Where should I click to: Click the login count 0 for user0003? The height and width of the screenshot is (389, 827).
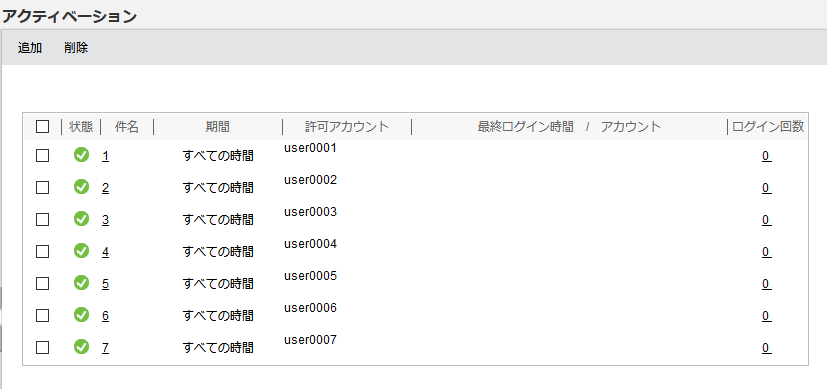tap(766, 220)
